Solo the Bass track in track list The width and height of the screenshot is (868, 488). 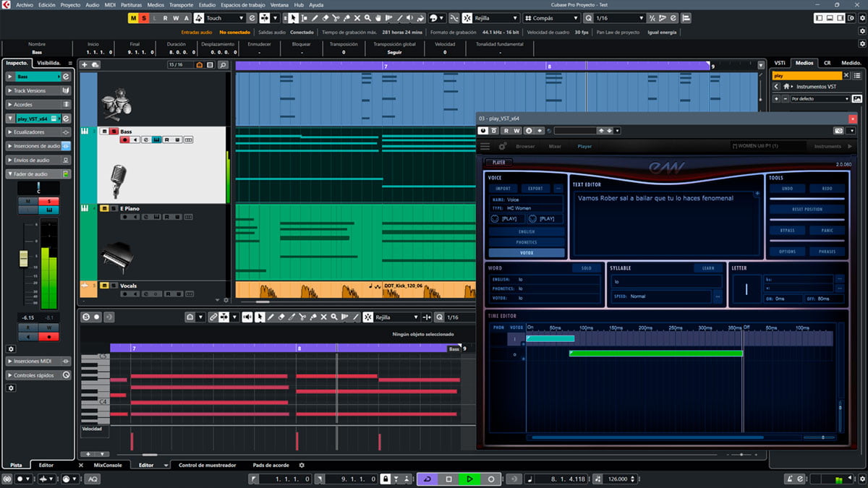pyautogui.click(x=114, y=132)
